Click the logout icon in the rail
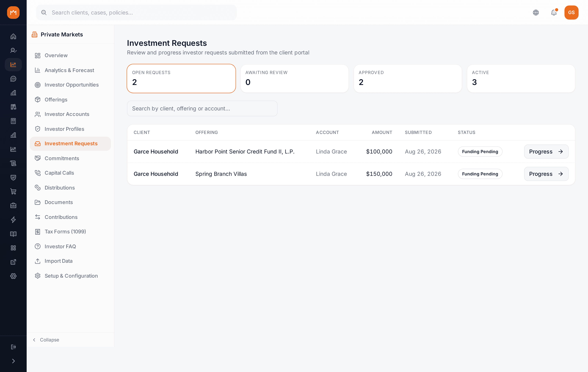Image resolution: width=588 pixels, height=372 pixels. point(13,347)
